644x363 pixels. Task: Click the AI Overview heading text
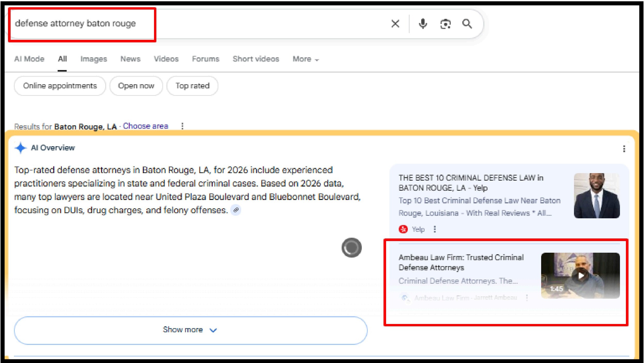[x=53, y=148]
